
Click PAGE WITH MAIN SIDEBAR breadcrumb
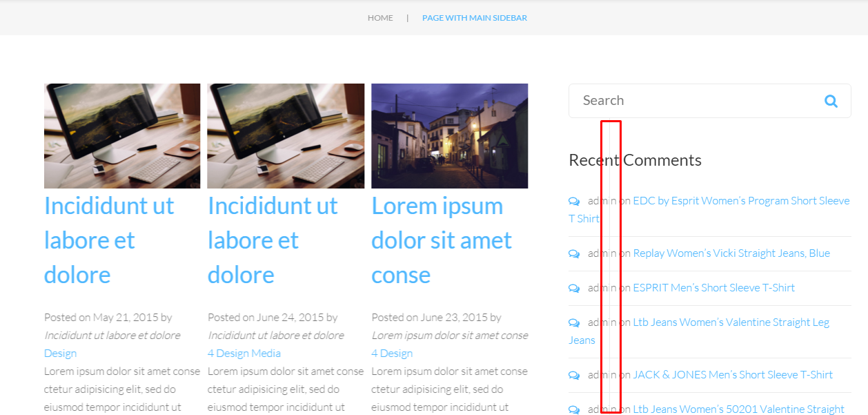[475, 18]
